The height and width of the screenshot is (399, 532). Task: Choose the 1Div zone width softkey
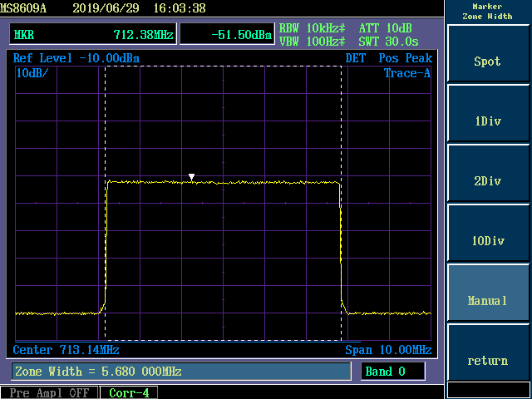[x=488, y=113]
